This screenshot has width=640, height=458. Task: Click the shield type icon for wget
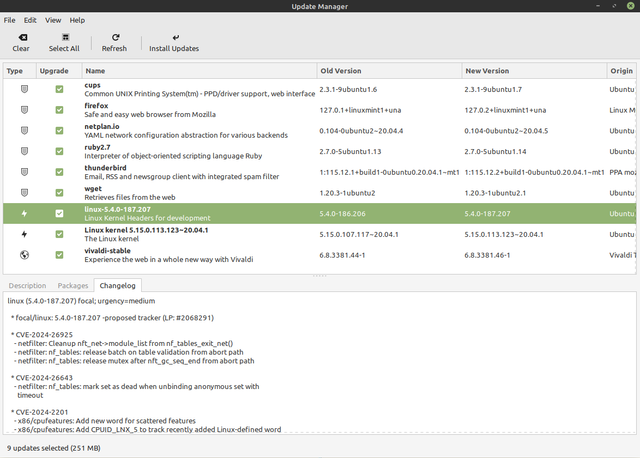(24, 193)
